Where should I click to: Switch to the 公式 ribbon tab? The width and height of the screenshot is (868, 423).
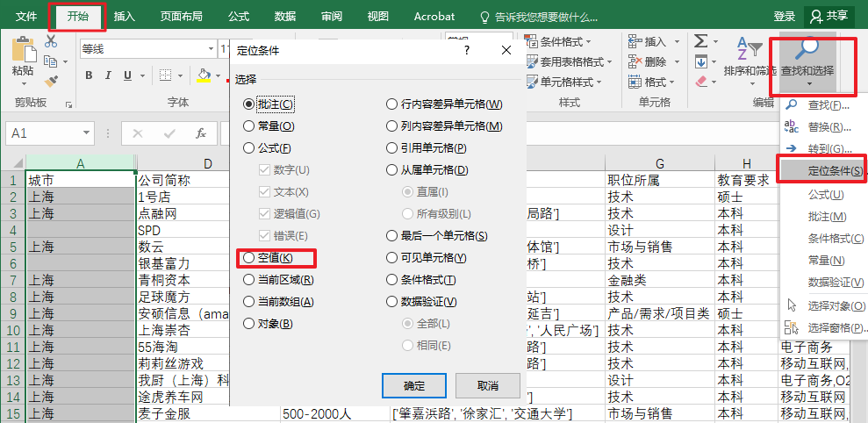[x=239, y=17]
